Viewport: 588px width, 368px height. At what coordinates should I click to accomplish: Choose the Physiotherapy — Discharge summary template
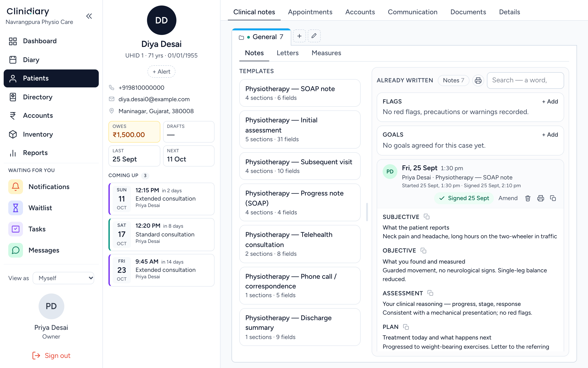pos(300,327)
